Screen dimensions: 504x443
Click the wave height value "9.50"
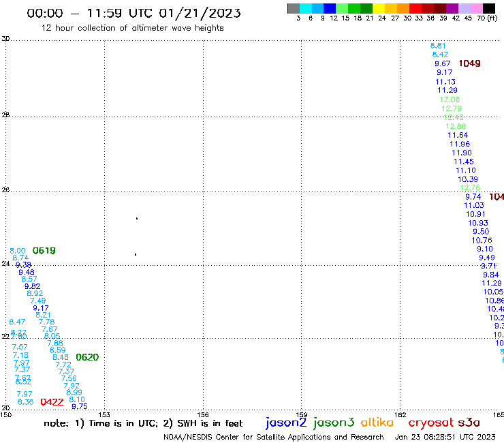pyautogui.click(x=481, y=231)
